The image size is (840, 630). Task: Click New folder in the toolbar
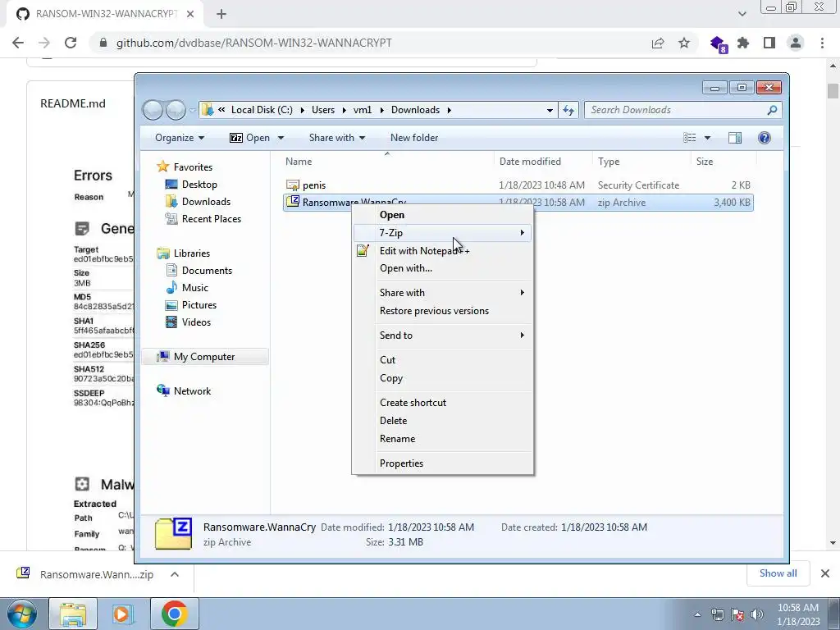tap(414, 138)
